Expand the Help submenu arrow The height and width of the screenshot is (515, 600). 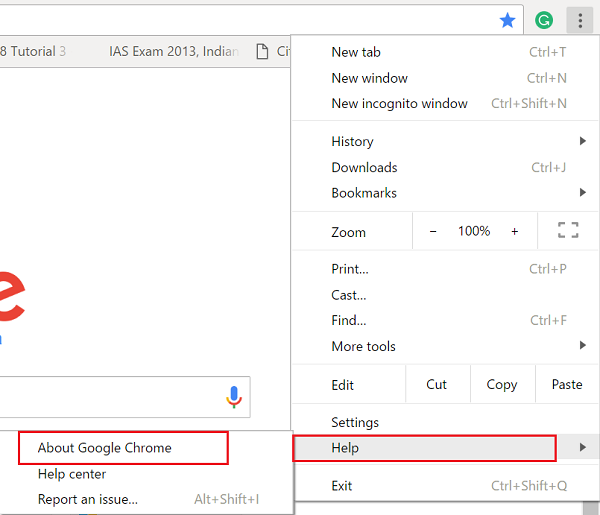pyautogui.click(x=582, y=447)
